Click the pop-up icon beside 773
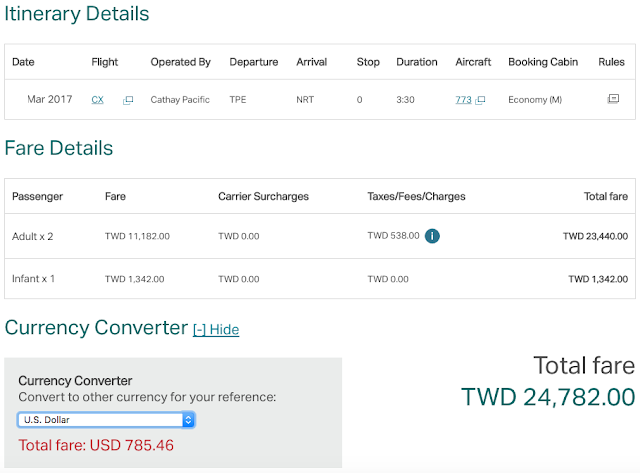The width and height of the screenshot is (640, 473). [x=480, y=100]
